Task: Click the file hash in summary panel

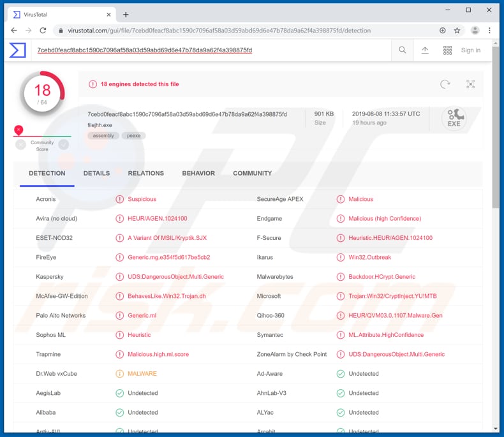Action: [187, 114]
